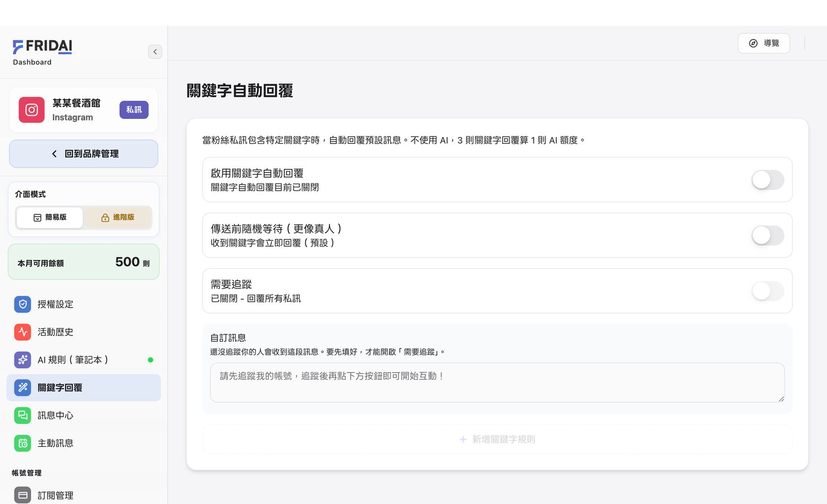The width and height of the screenshot is (827, 504).
Task: Open AI 規則(筆記本) menu item
Action: [84, 360]
